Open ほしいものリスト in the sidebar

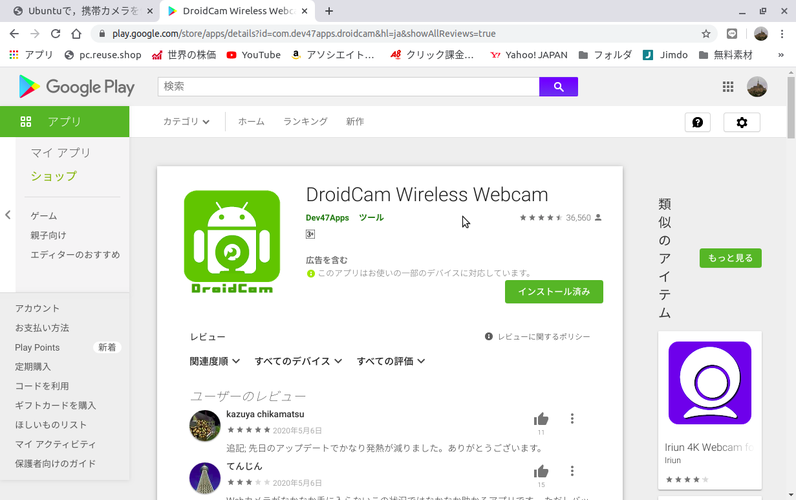[51, 424]
